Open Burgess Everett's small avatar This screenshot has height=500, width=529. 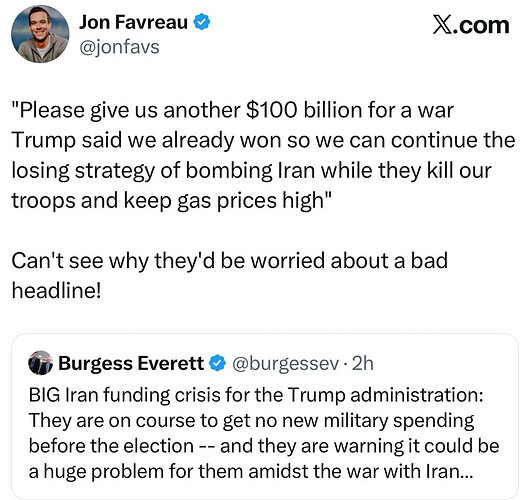(x=40, y=363)
